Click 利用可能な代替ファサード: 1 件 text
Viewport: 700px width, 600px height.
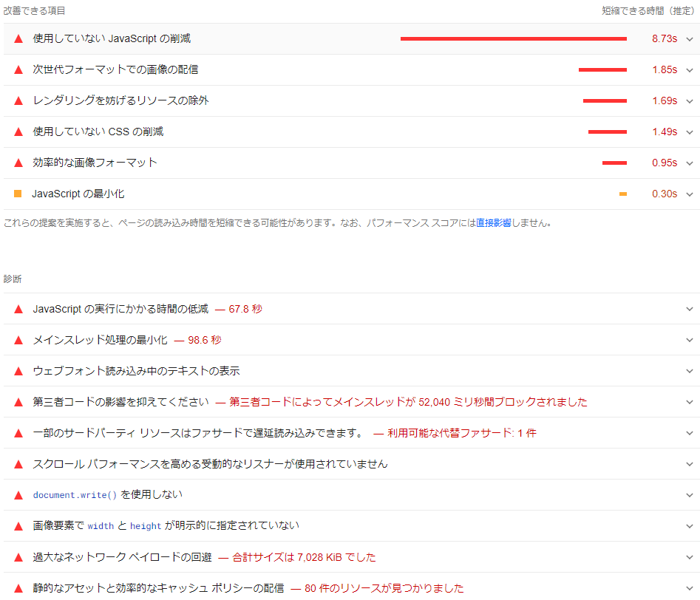coord(461,433)
